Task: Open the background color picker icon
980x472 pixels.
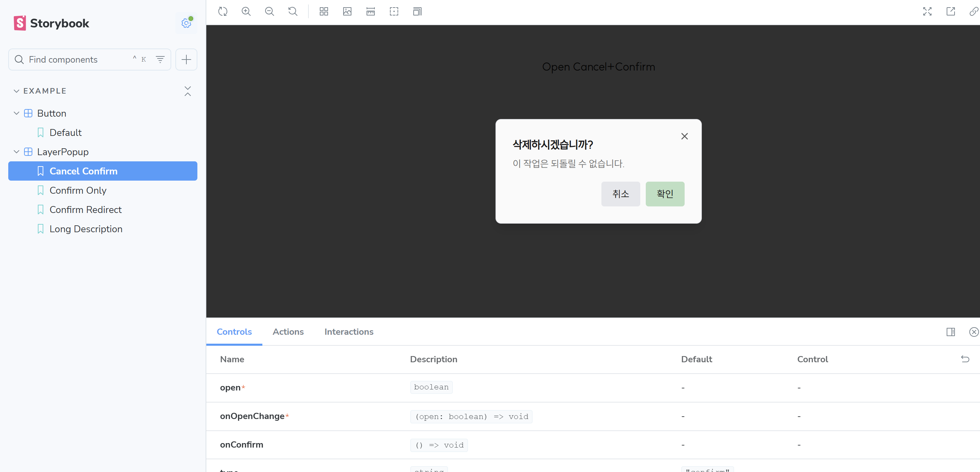Action: tap(347, 11)
